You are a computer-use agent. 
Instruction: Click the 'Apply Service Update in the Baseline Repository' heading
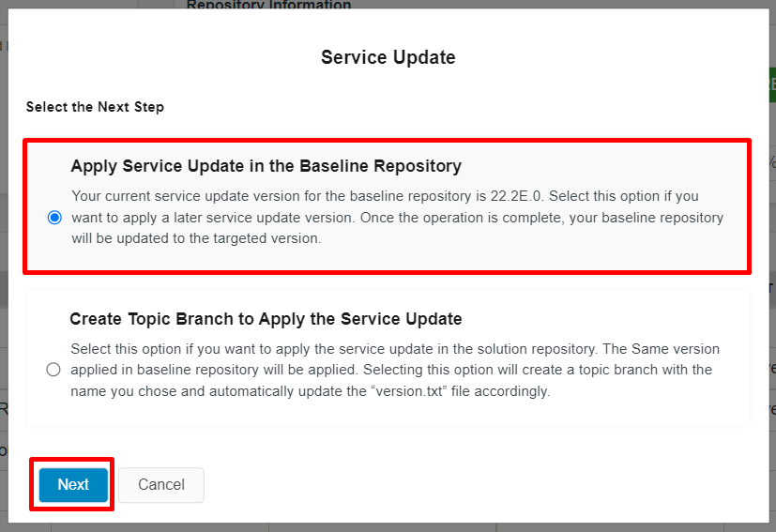click(266, 166)
